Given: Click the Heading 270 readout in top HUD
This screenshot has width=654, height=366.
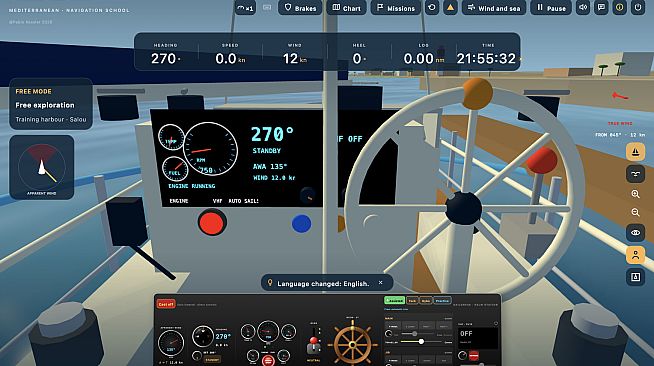Looking at the screenshot, I should coord(166,54).
